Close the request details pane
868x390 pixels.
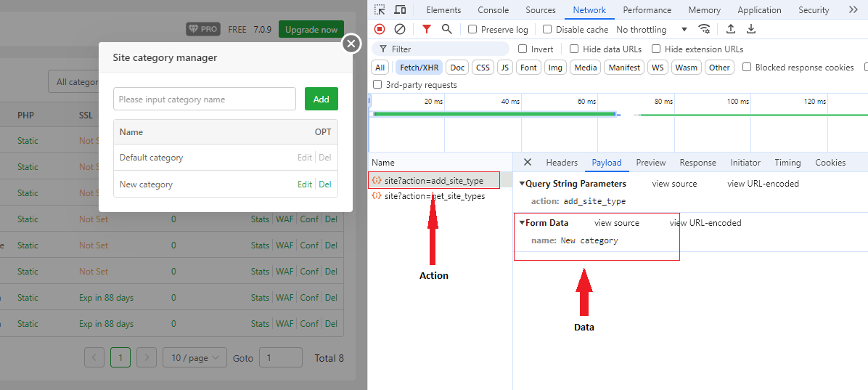point(528,162)
